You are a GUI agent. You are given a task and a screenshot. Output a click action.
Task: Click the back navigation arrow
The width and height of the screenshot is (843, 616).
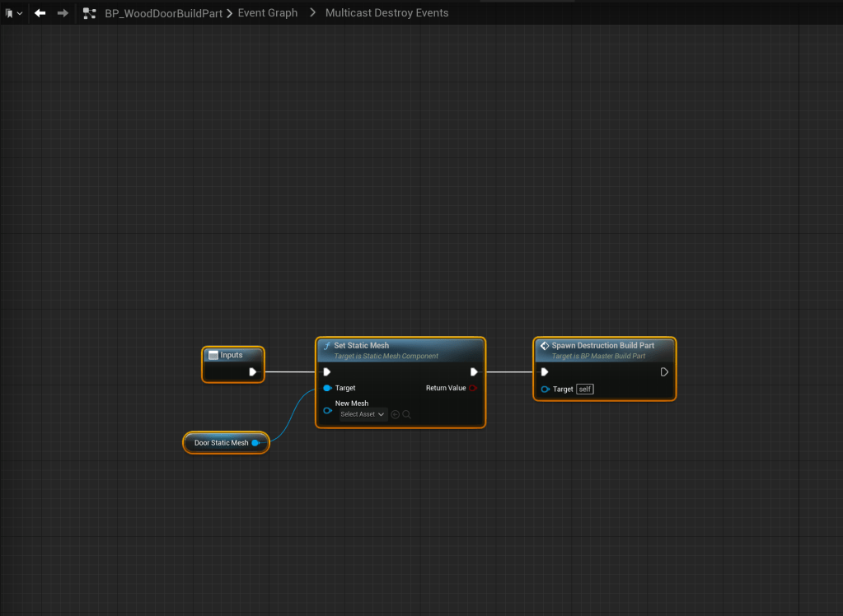click(40, 13)
